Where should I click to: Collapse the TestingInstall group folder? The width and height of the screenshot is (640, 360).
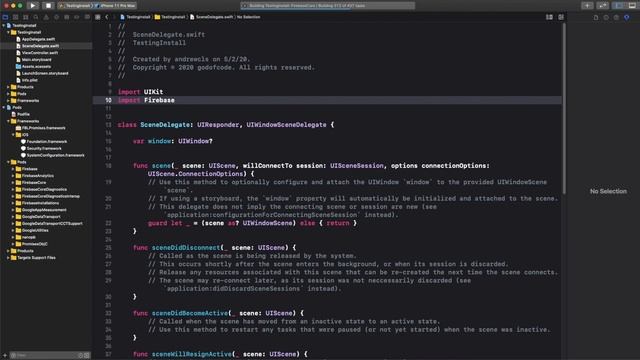9,32
